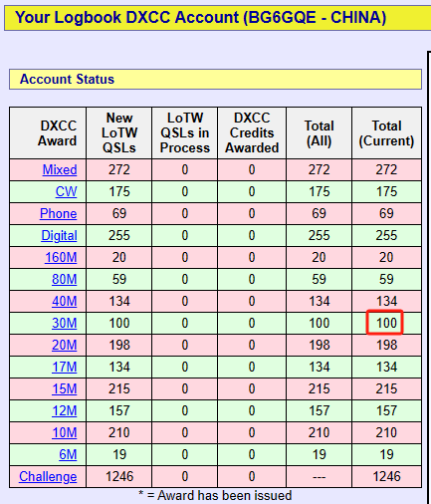Image resolution: width=431 pixels, height=504 pixels.
Task: Click the New LoTW QSLs column header
Action: [x=119, y=132]
